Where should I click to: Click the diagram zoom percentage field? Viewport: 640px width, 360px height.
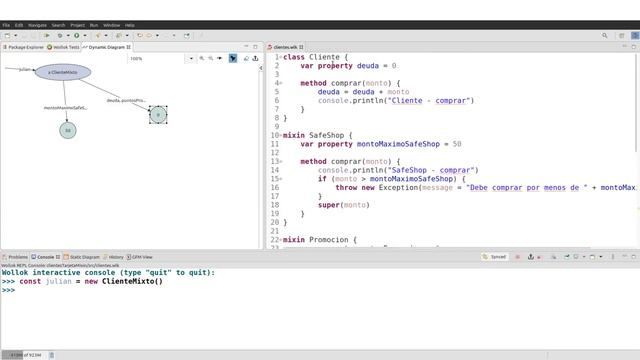pos(156,59)
